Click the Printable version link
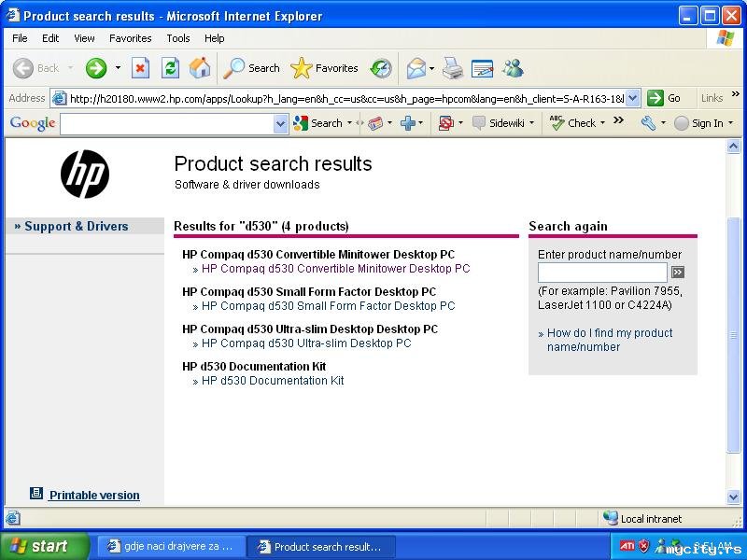Viewport: 747px width, 560px height. tap(94, 496)
